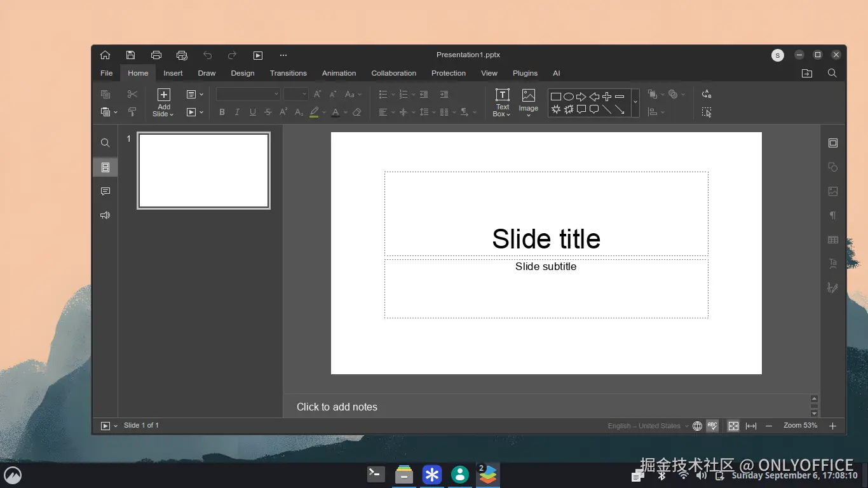
Task: Open the Comments panel in left sidebar
Action: [105, 191]
